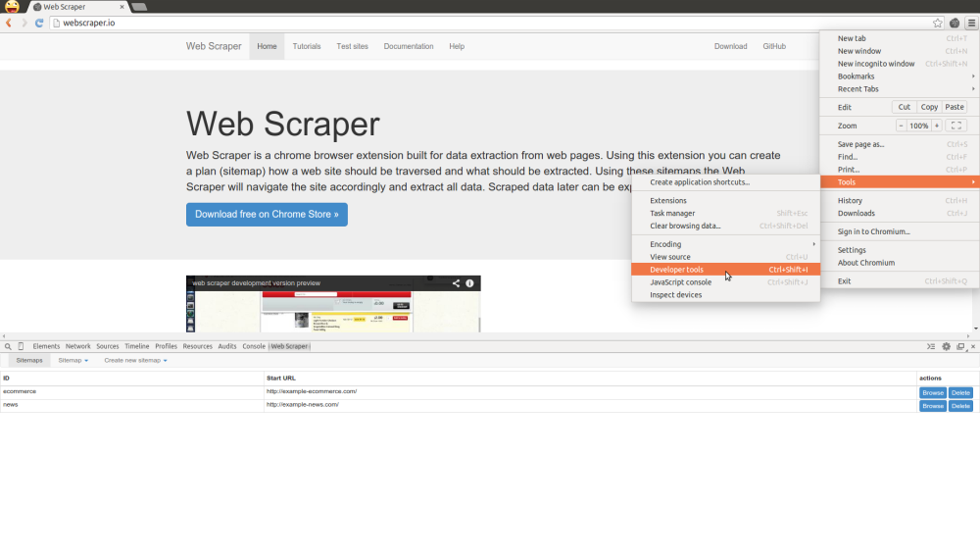This screenshot has height=556, width=980.
Task: Open DevTools settings gear
Action: pyautogui.click(x=947, y=346)
